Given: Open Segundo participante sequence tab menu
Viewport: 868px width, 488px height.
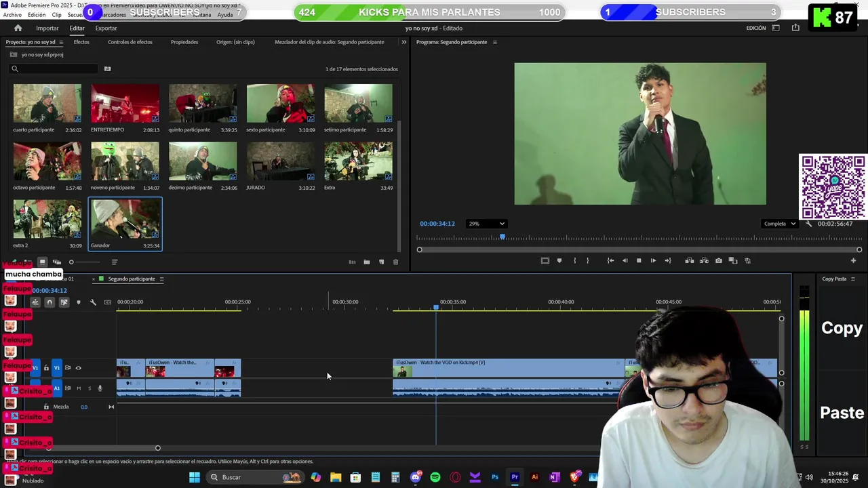Looking at the screenshot, I should (x=161, y=279).
